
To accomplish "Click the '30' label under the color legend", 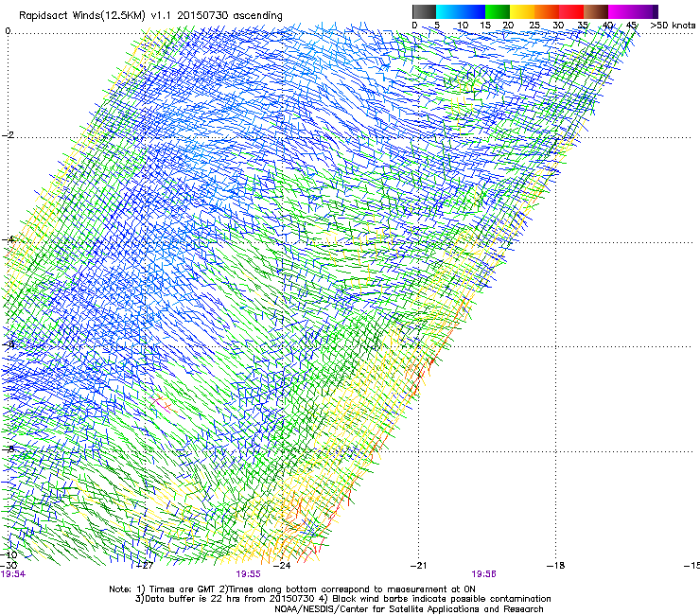I will 558,25.
